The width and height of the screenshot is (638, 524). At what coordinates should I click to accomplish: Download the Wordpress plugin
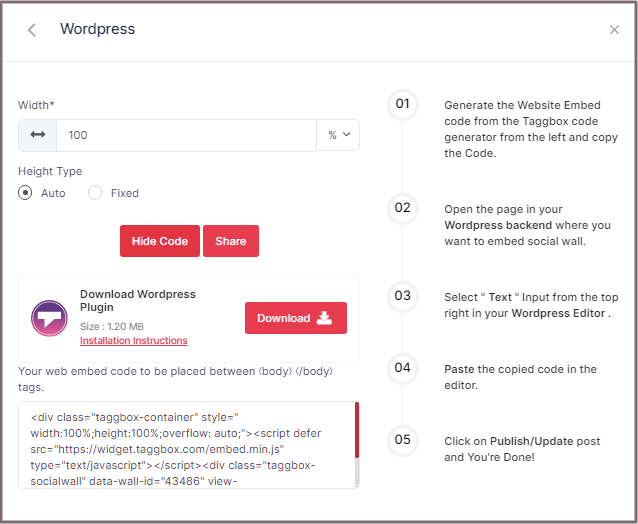pos(295,318)
